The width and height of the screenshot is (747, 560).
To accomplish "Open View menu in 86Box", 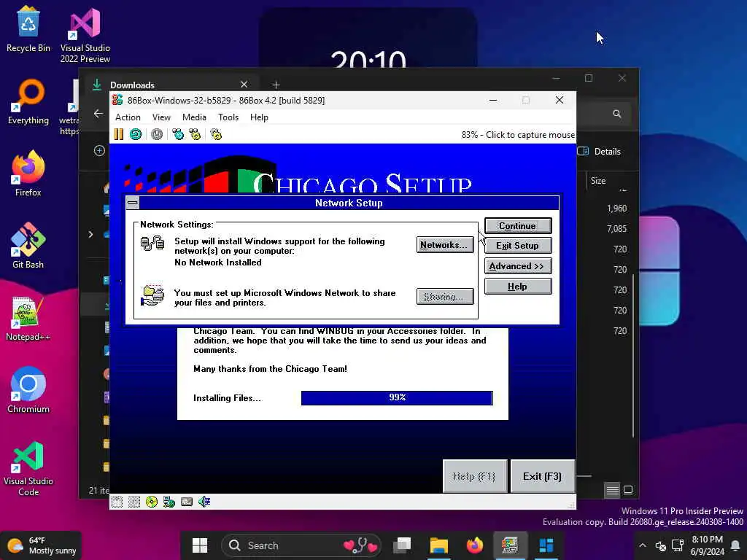I will click(161, 117).
